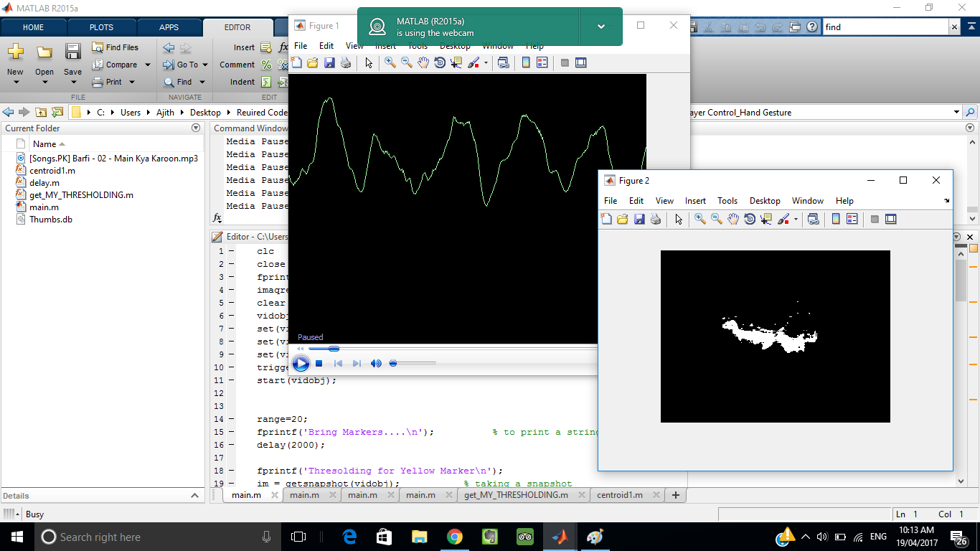
Task: Click Show Plot Tools icon in Figure 1
Action: coord(581,63)
